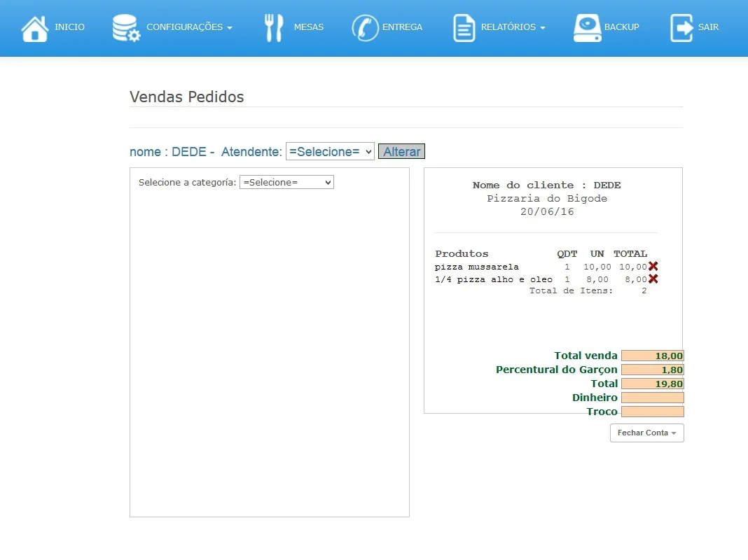Click SAIR to log out
The width and height of the screenshot is (748, 560).
[x=708, y=27]
